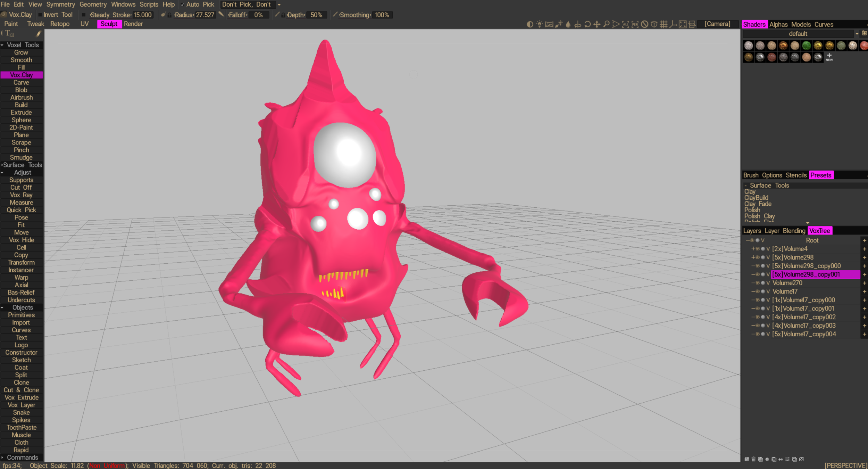868x469 pixels.
Task: Click the rotate camera circular arrow icon
Action: coord(587,24)
